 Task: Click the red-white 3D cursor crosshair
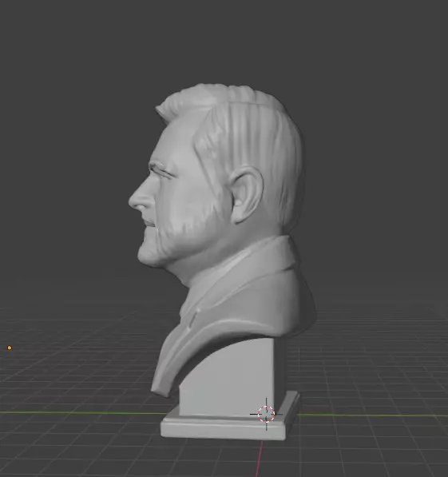(266, 414)
